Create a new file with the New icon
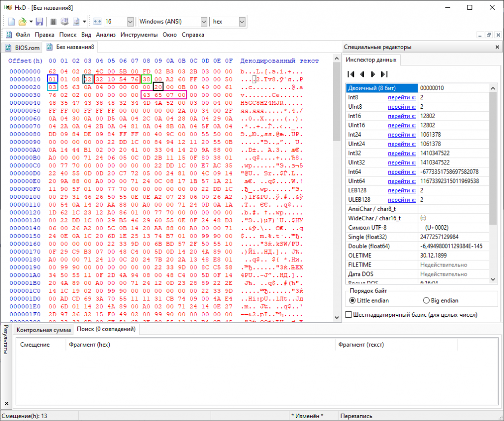504x421 pixels. [x=11, y=22]
